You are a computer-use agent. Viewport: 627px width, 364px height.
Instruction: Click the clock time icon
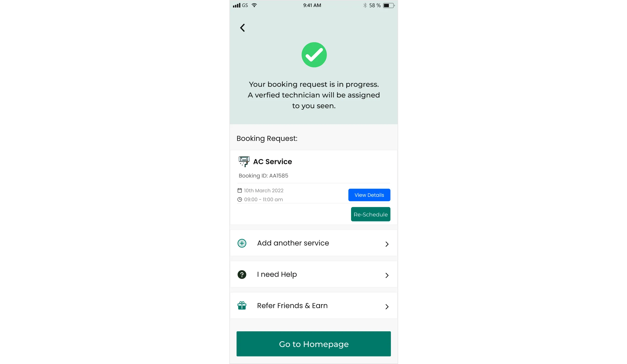point(240,199)
